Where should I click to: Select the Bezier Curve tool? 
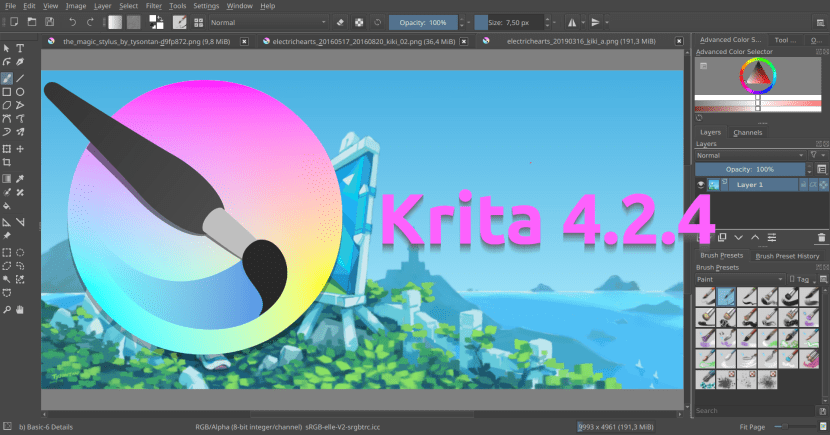[7, 119]
